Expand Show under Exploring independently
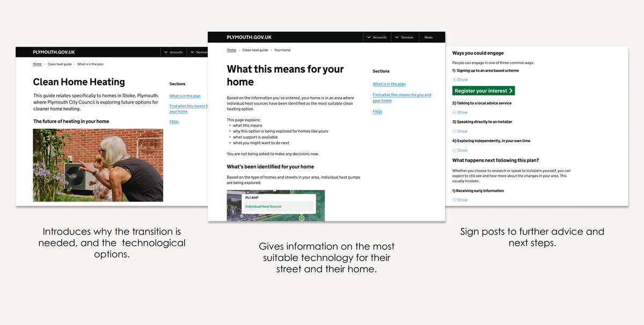Viewport: 644px width, 325px height. coord(460,151)
